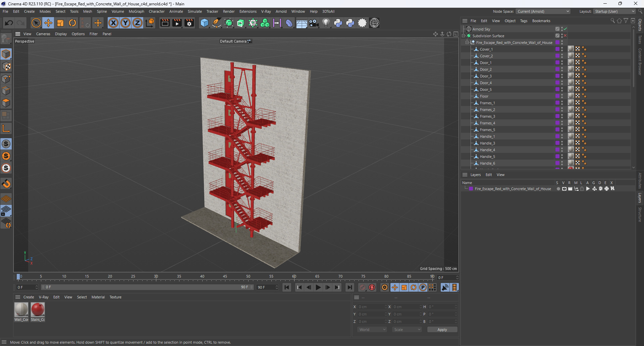Switch to Points mode
Image resolution: width=644 pixels, height=346 pixels.
point(6,79)
